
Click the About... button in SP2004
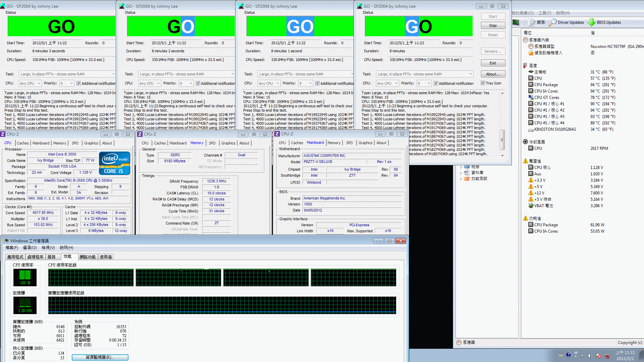[493, 74]
